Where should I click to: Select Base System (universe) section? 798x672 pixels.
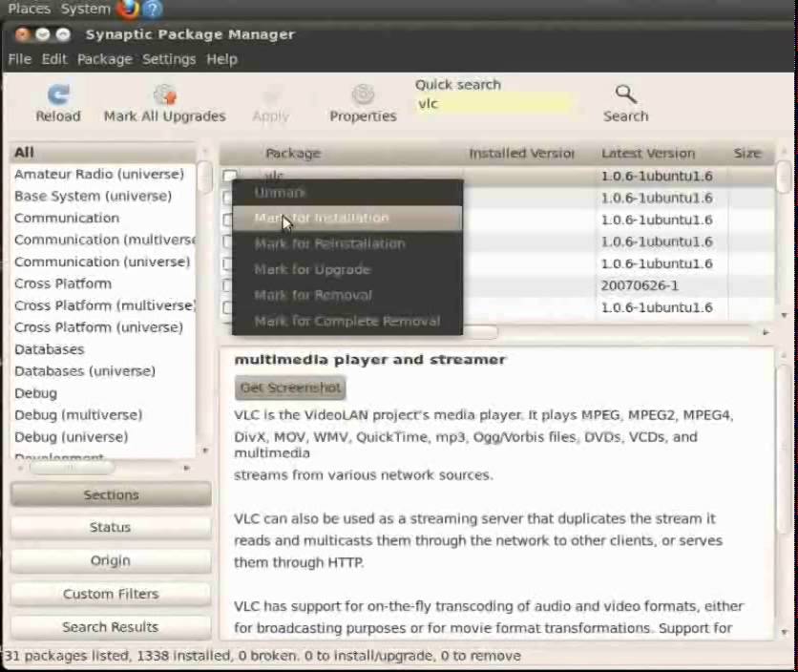(103, 196)
